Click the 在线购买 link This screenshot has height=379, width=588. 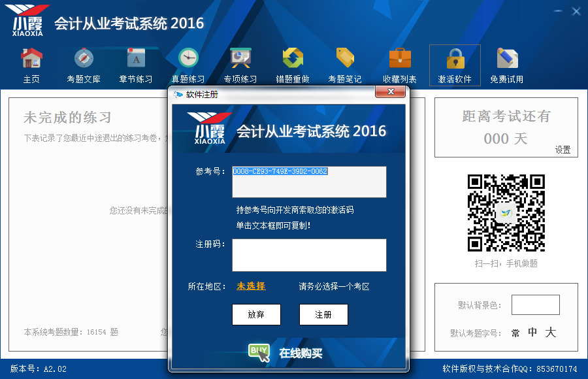301,353
